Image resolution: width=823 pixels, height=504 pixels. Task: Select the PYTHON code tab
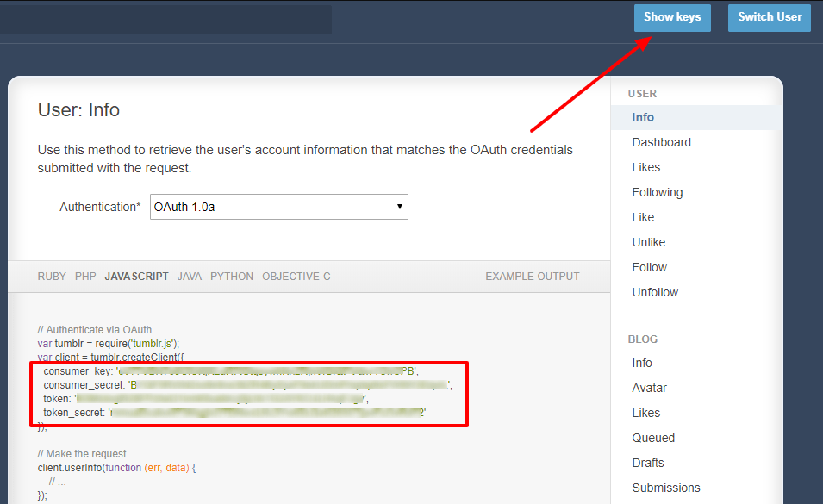click(231, 276)
